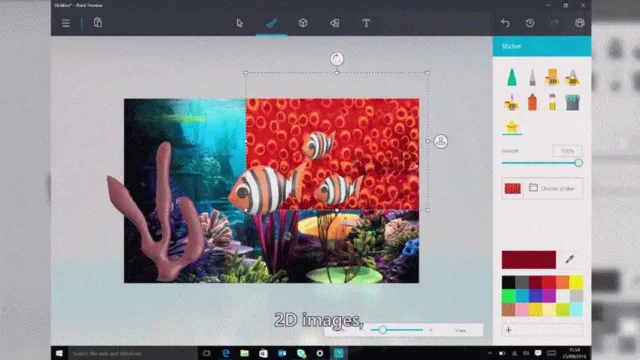Select the orange spray can brush
The width and height of the screenshot is (640, 360).
click(532, 102)
